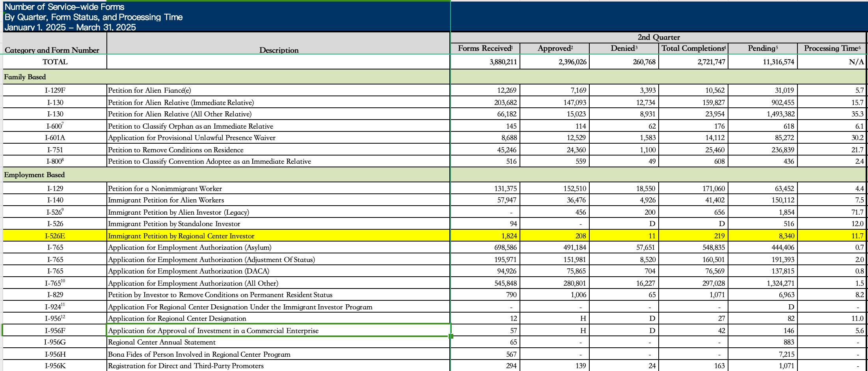The width and height of the screenshot is (868, 371).
Task: Click the "Employment Based" section label
Action: [34, 175]
